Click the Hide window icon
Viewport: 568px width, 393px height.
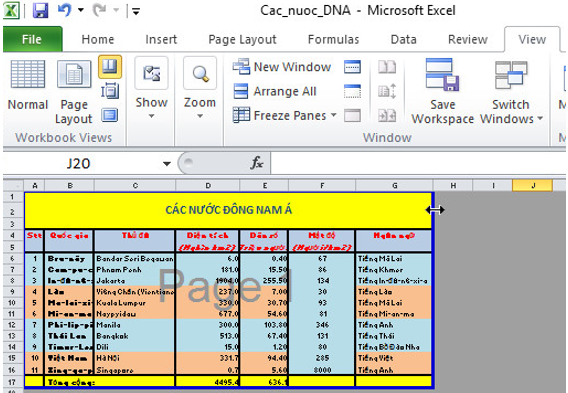click(x=352, y=91)
